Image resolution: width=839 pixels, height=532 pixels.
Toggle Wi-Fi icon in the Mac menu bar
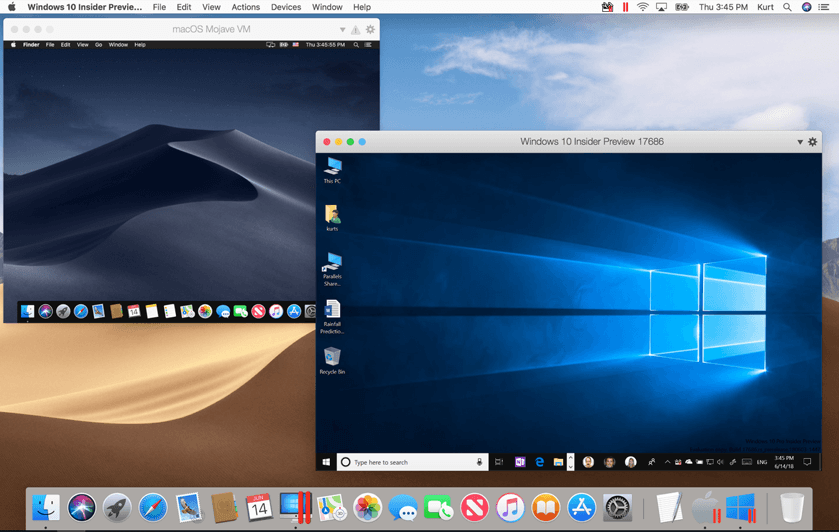coord(643,7)
